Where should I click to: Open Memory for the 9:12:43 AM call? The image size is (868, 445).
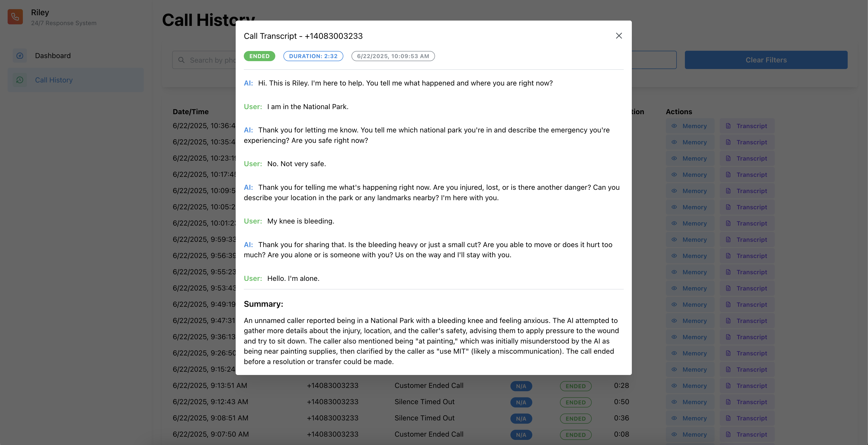tap(690, 402)
